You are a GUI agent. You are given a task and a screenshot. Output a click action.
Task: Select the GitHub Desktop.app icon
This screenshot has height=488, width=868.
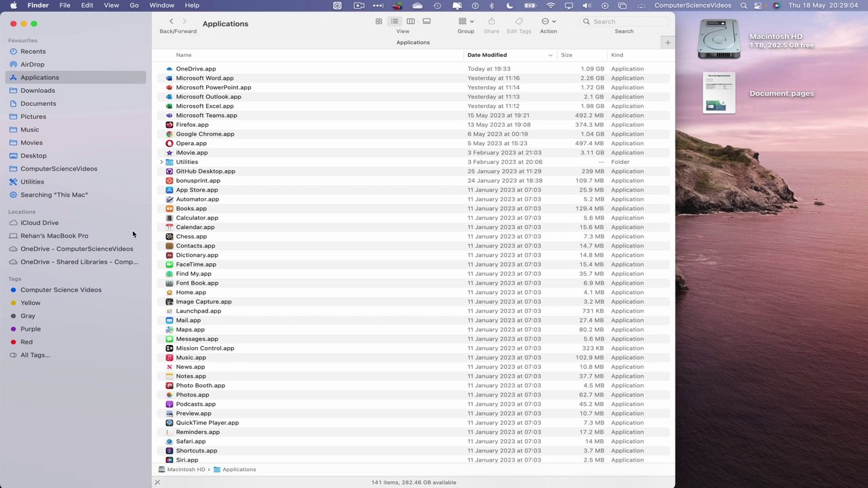tap(170, 171)
